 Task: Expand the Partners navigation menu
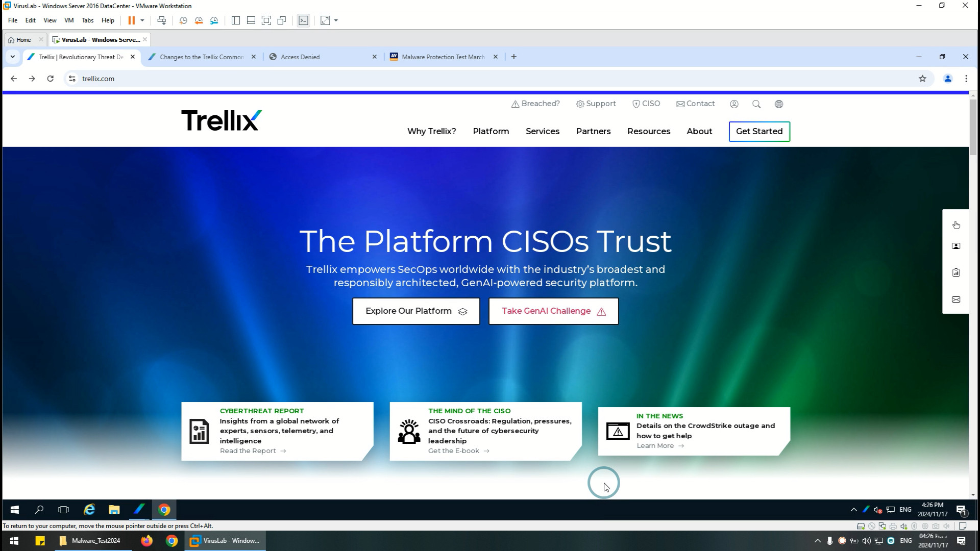(x=593, y=131)
